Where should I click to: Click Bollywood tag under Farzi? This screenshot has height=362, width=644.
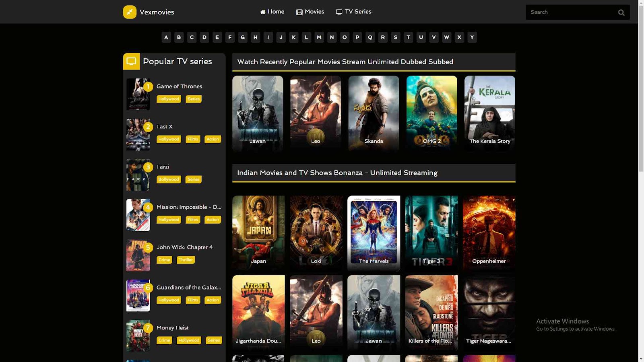coord(169,179)
